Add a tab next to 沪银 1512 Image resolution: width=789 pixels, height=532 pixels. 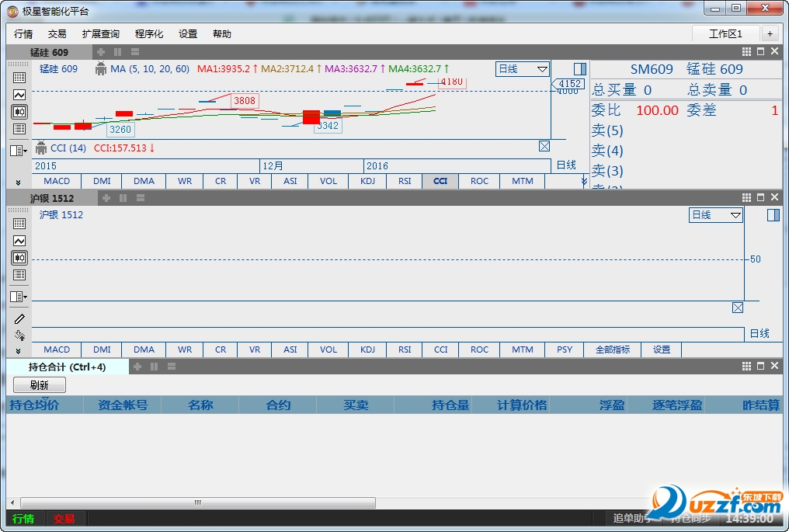point(106,198)
